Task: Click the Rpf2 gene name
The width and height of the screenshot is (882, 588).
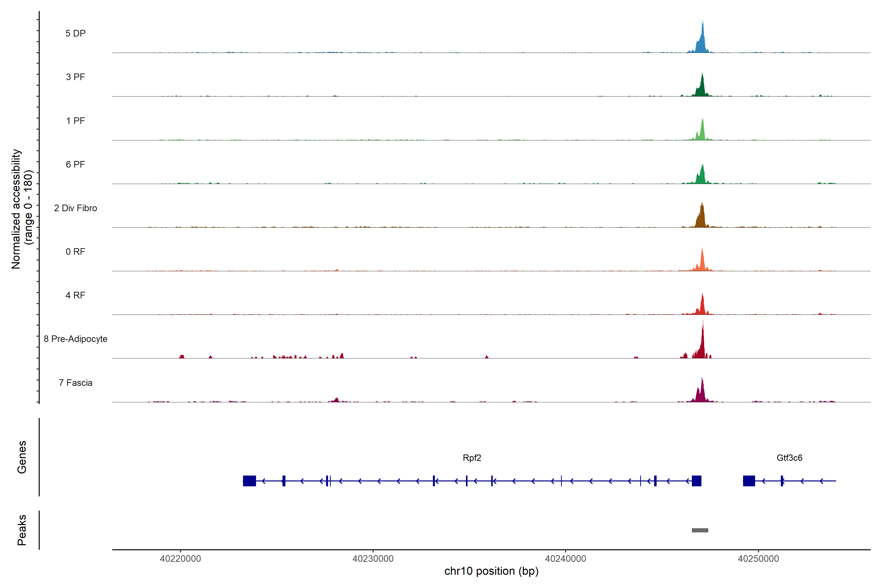Action: coord(472,458)
